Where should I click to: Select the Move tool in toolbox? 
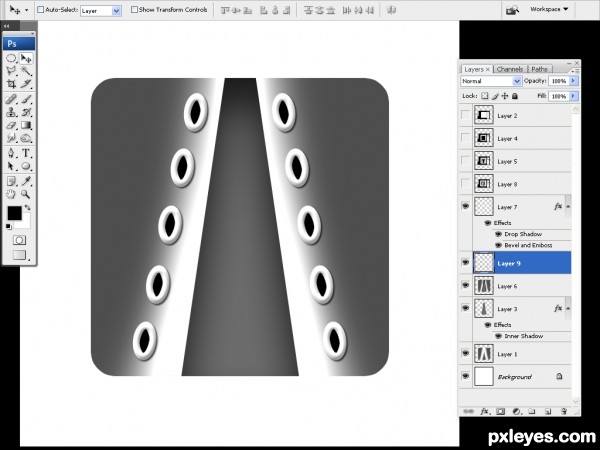pos(26,59)
